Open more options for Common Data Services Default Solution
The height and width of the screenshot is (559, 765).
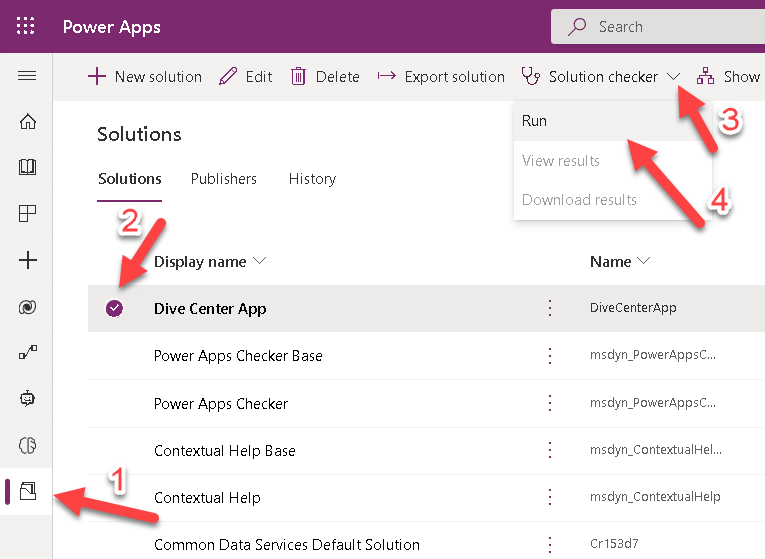[x=550, y=544]
